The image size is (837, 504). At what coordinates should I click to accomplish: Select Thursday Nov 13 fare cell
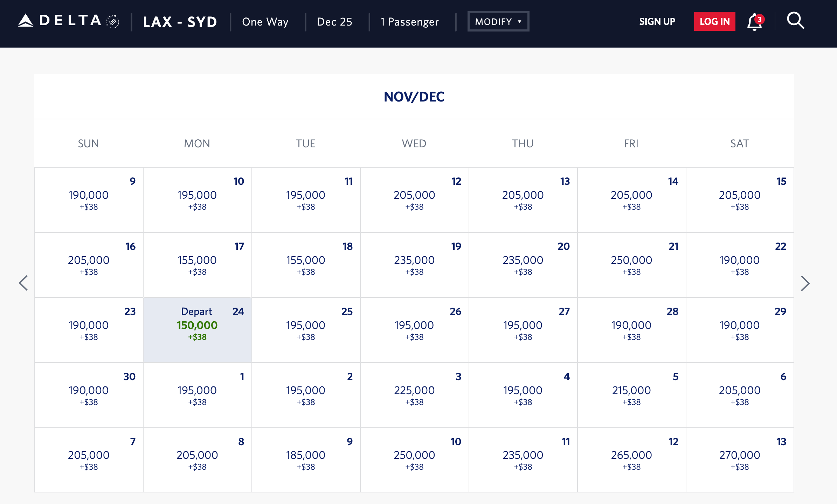523,200
